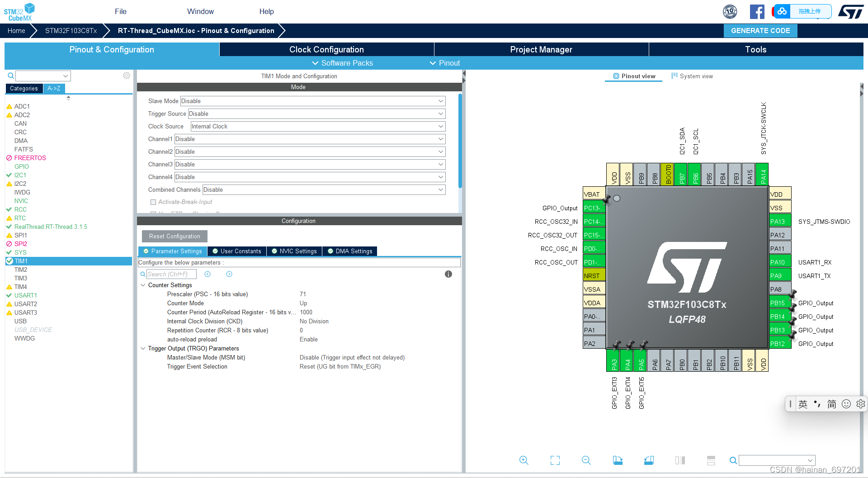Toggle IME English mode character
868x478 pixels.
click(x=803, y=404)
